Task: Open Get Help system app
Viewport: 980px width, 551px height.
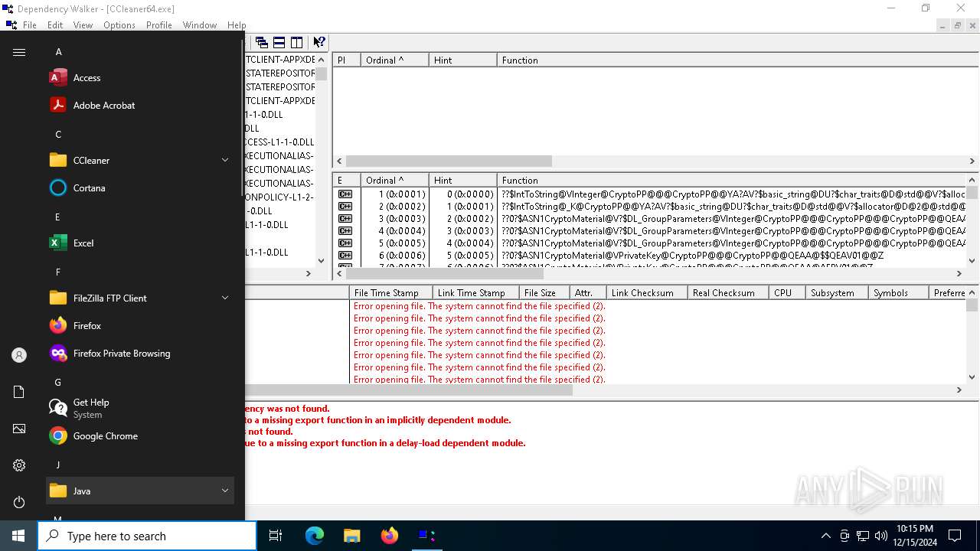Action: [x=140, y=408]
